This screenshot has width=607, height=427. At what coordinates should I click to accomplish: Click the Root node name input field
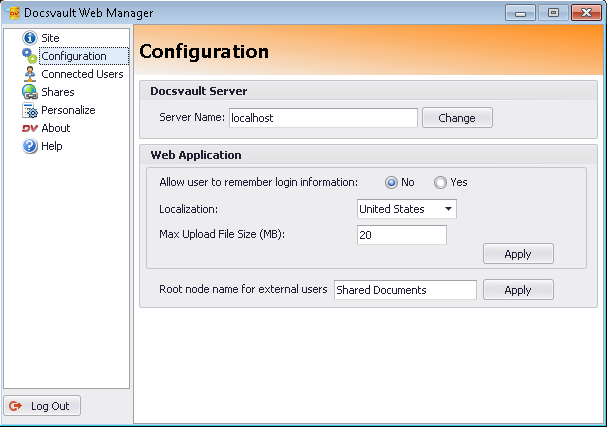coord(405,290)
